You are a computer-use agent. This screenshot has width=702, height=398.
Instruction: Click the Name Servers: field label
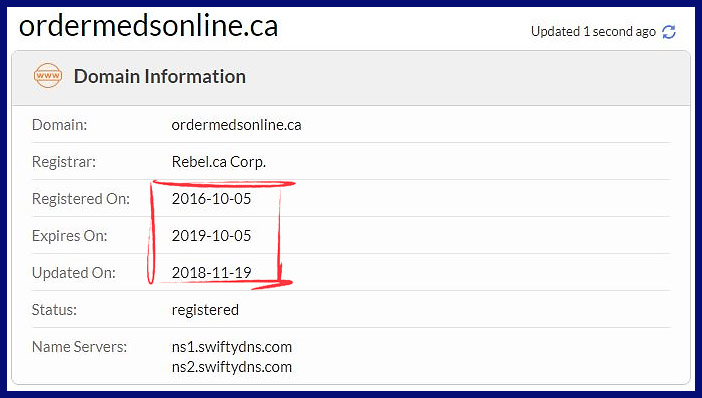[x=79, y=347]
